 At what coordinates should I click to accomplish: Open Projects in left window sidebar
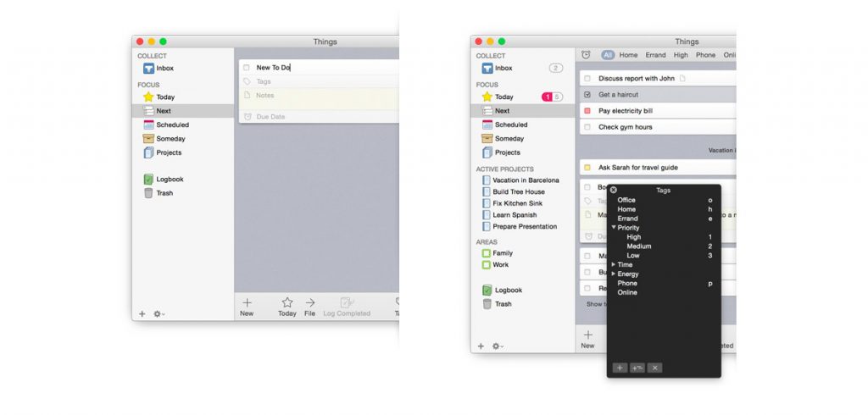(x=162, y=152)
